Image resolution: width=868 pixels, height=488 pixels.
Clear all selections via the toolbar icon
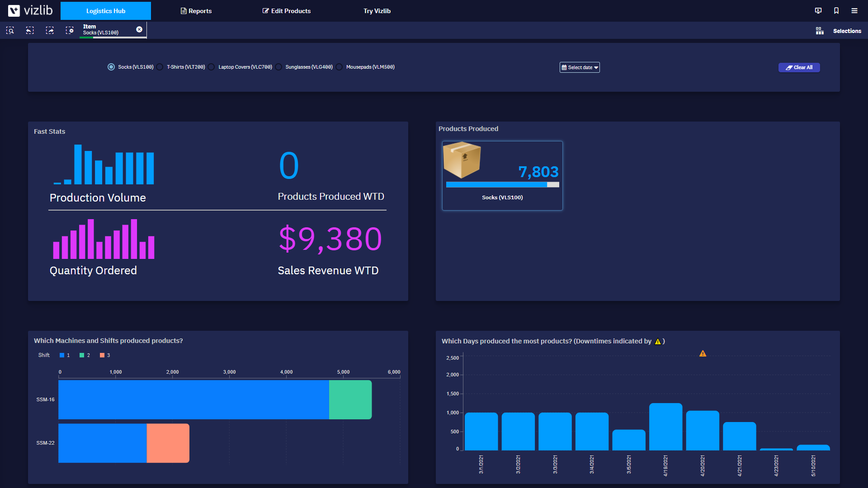(x=70, y=30)
